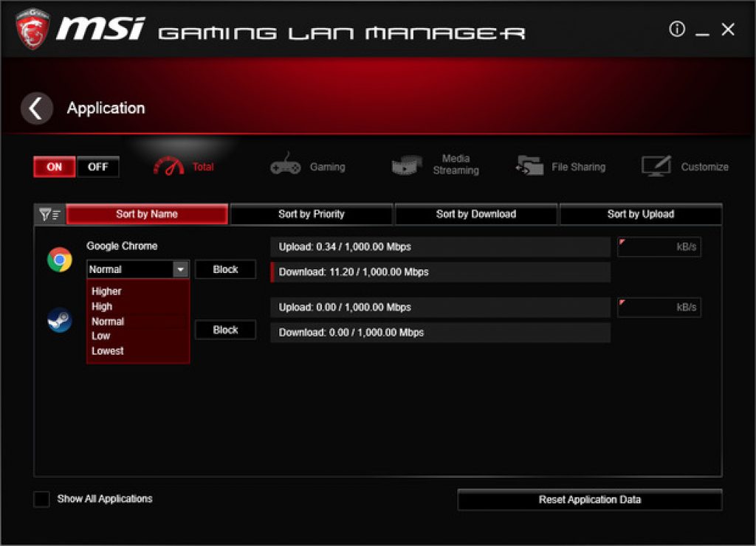
Task: Go back using the arrow beside Application
Action: click(37, 108)
